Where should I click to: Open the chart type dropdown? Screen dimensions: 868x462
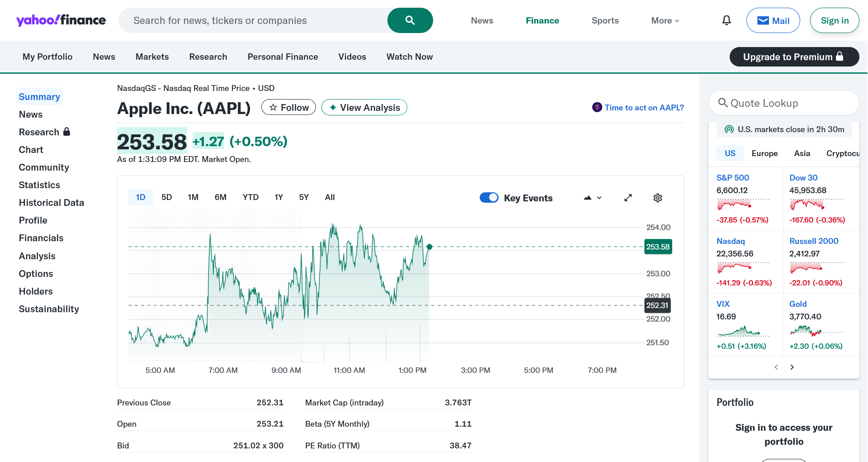pos(593,198)
